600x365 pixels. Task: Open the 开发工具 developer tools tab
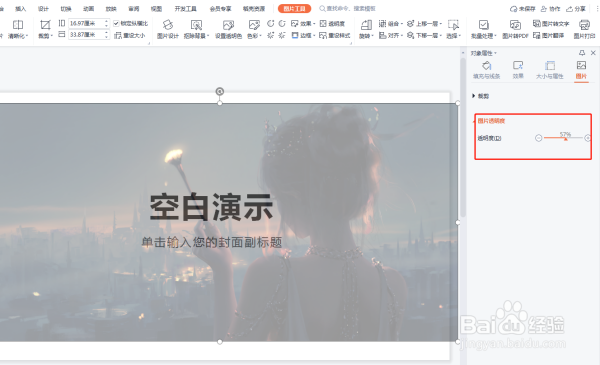(x=186, y=9)
